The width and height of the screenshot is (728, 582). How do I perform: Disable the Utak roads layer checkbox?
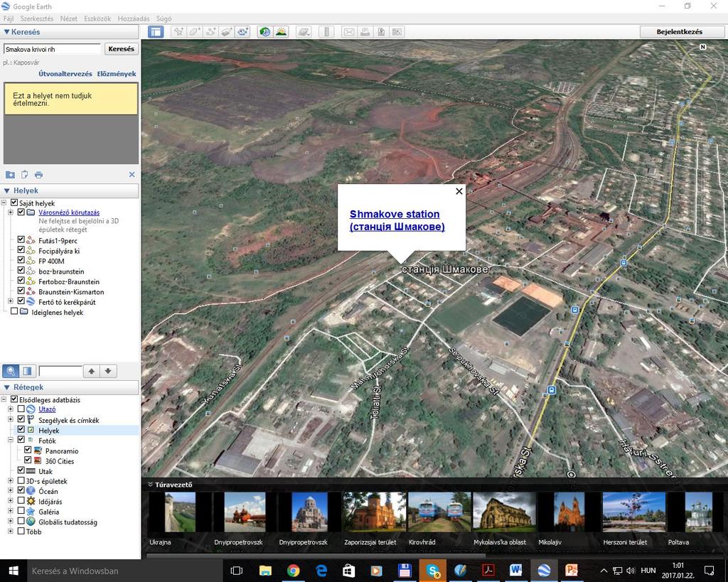pos(21,470)
